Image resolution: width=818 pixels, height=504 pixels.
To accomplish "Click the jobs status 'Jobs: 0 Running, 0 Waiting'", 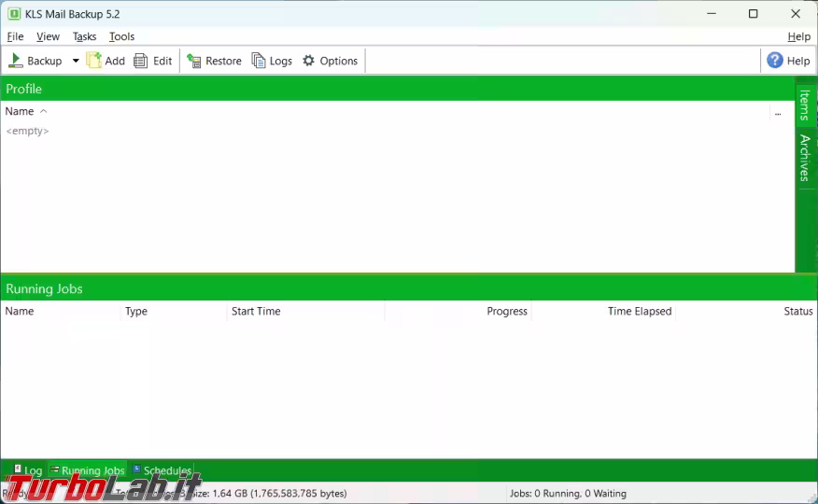I will [568, 493].
